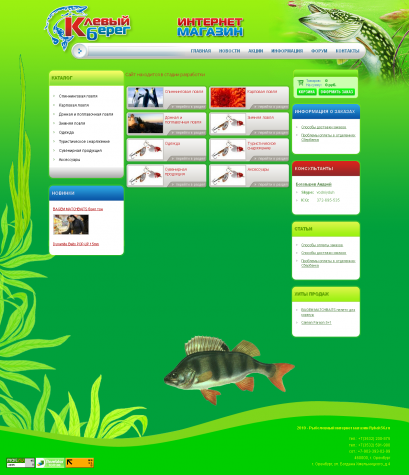This screenshot has width=409, height=475.
Task: Go to the Новости menu item
Action: pos(229,51)
